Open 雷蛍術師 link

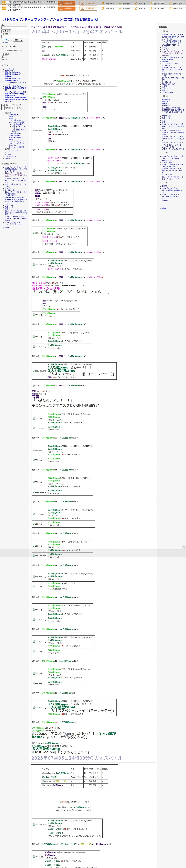[x=165, y=201]
